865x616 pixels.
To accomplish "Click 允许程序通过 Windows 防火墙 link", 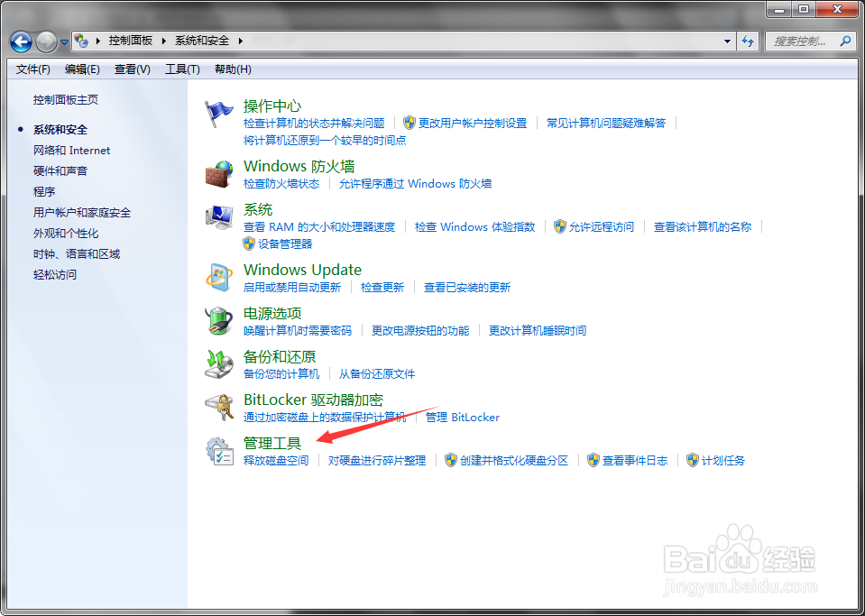I will point(416,184).
